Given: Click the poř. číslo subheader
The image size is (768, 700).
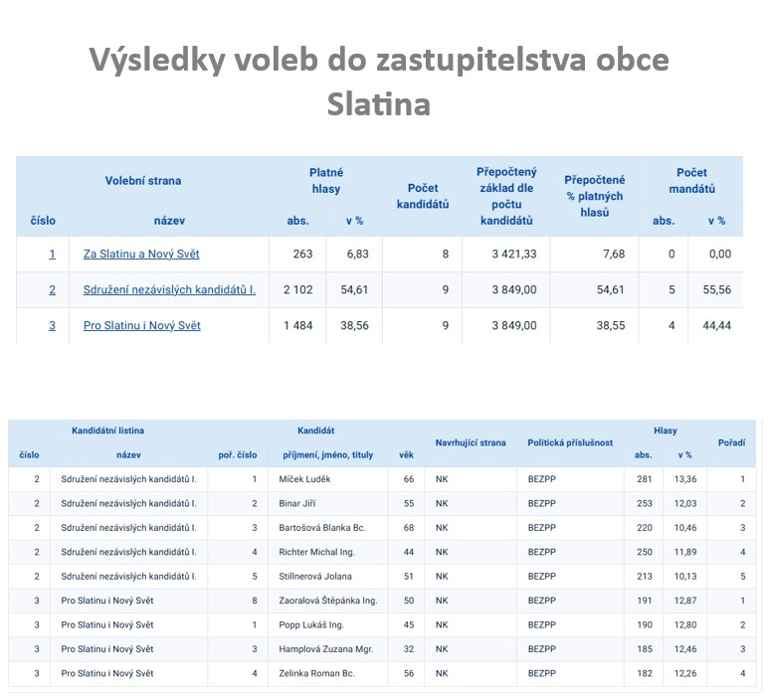Looking at the screenshot, I should click(238, 455).
